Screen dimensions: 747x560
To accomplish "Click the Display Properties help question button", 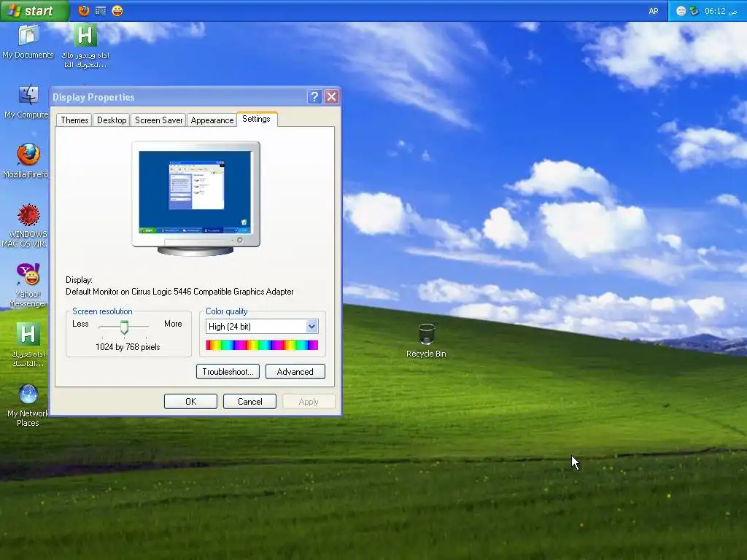I will point(314,97).
